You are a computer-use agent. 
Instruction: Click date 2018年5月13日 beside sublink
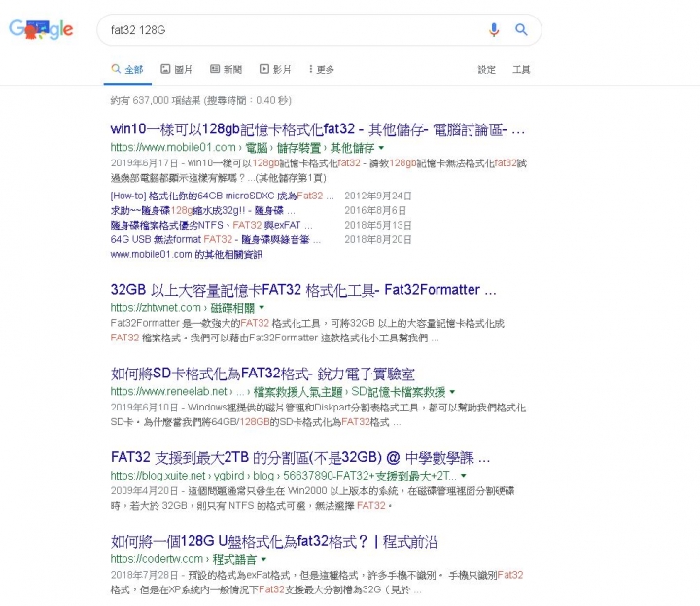tap(377, 225)
